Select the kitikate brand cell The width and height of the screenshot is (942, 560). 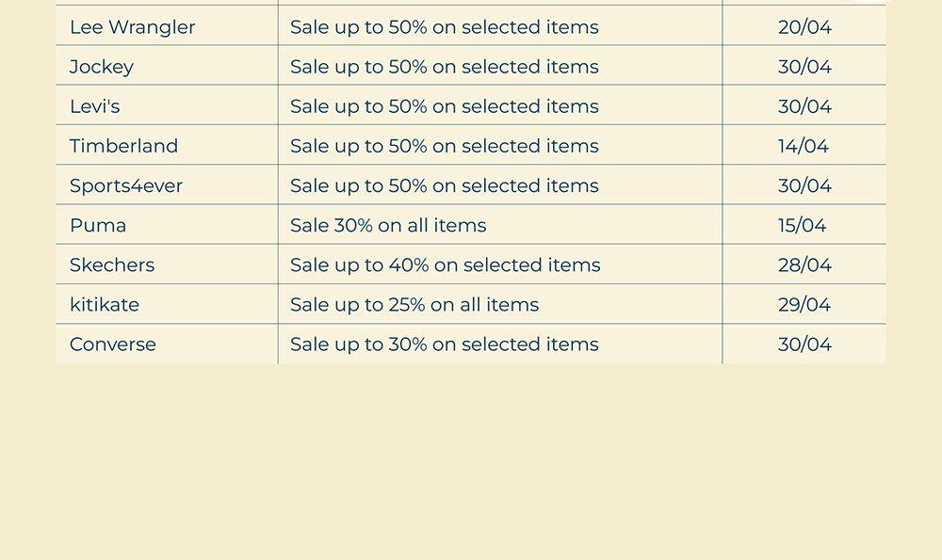point(105,305)
